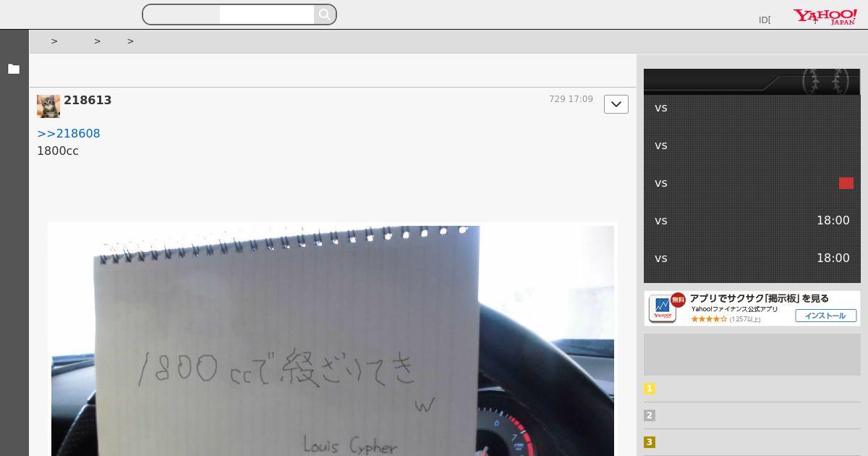This screenshot has width=868, height=456.
Task: Click the インストール install button
Action: pyautogui.click(x=825, y=316)
